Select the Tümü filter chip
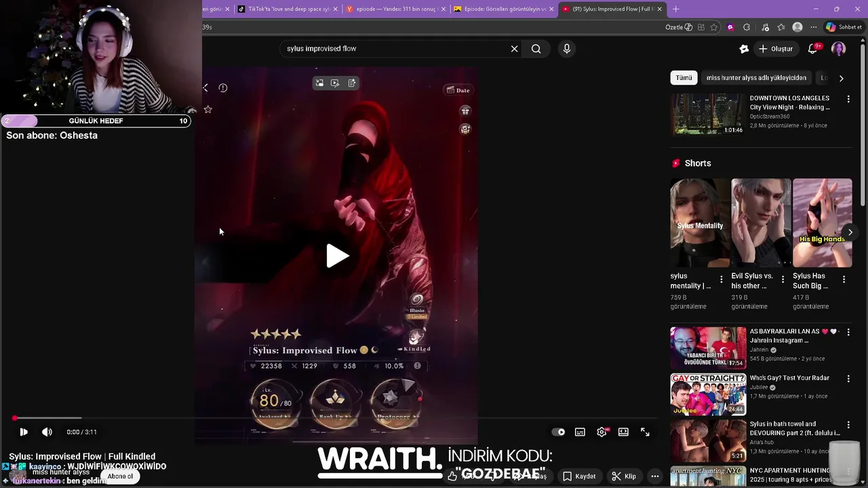This screenshot has height=488, width=868. (x=684, y=78)
